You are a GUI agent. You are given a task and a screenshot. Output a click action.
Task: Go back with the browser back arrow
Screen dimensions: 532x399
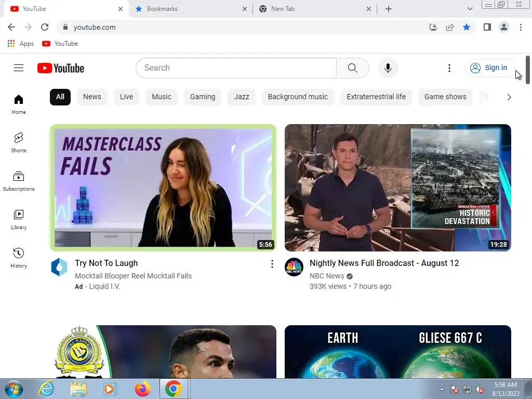(11, 27)
